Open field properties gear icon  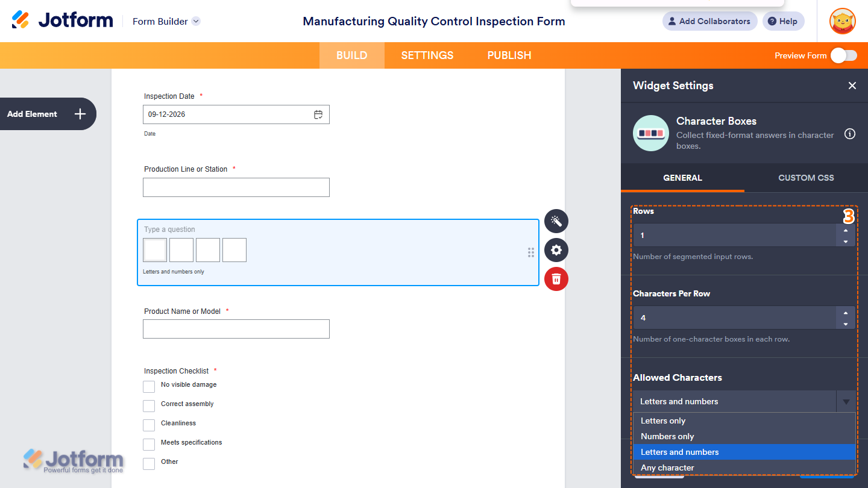[x=556, y=250]
